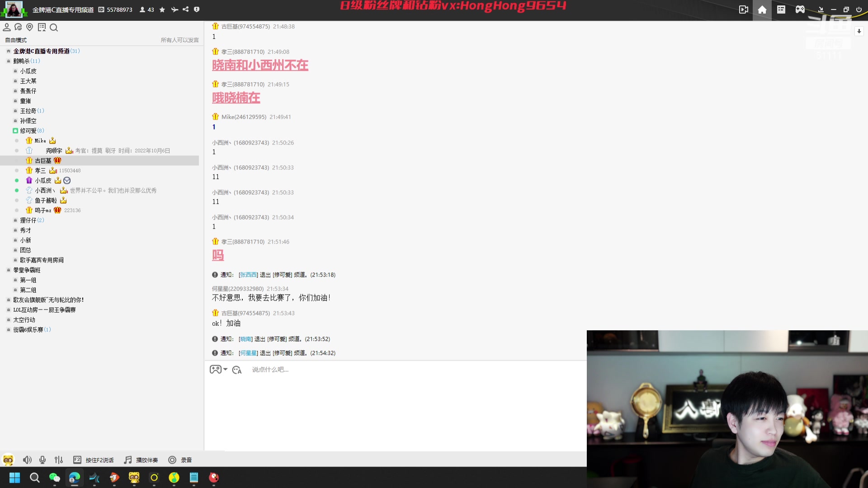868x488 pixels.
Task: Open the game controller icon in top bar
Action: [x=800, y=9]
